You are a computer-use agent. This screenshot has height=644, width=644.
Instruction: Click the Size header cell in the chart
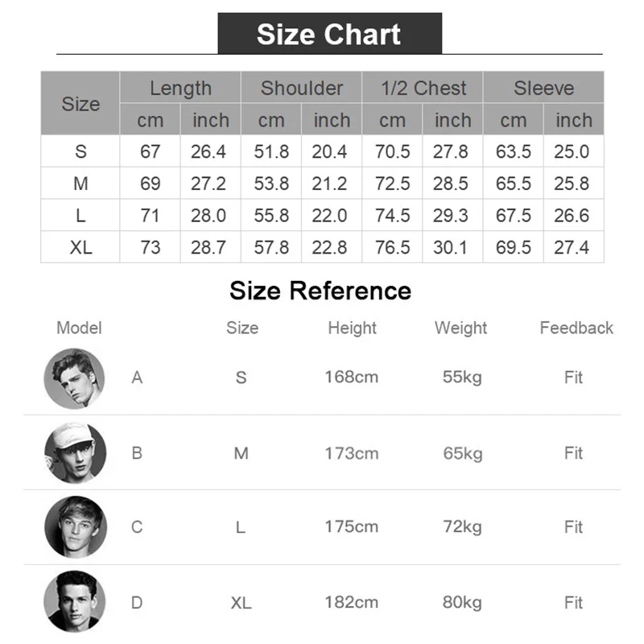point(80,104)
